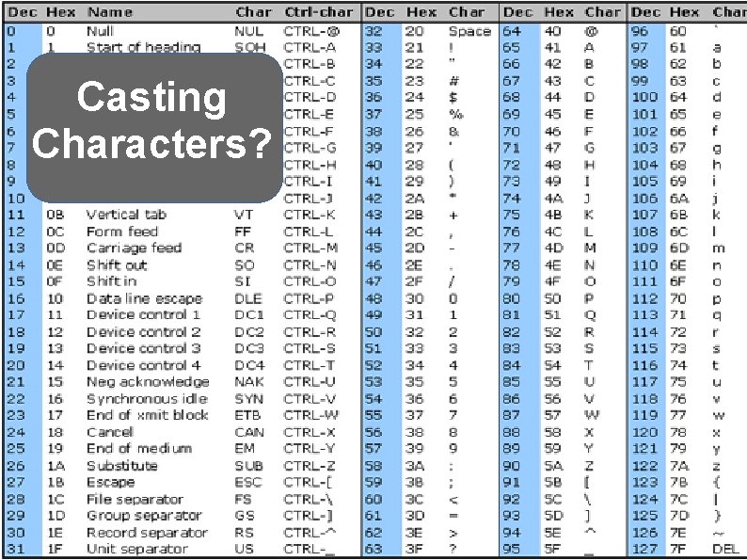Click decimal value 122 cell
Viewport: 747px width, 560px height.
click(644, 466)
